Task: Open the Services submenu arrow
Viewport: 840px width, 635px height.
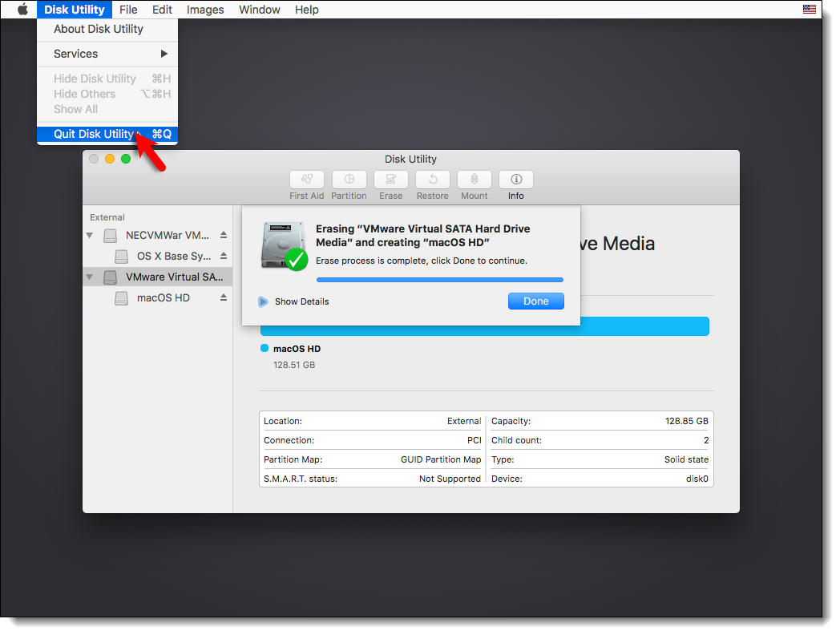Action: pyautogui.click(x=164, y=54)
